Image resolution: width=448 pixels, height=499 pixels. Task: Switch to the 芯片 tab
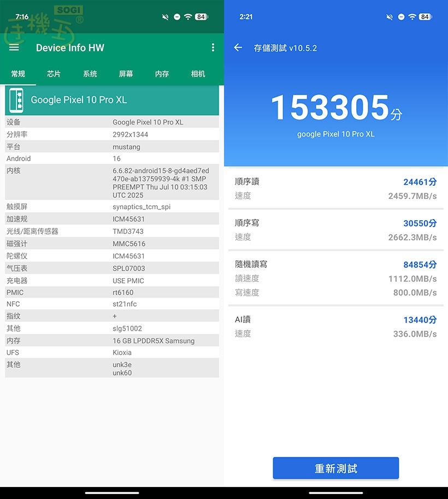[54, 74]
